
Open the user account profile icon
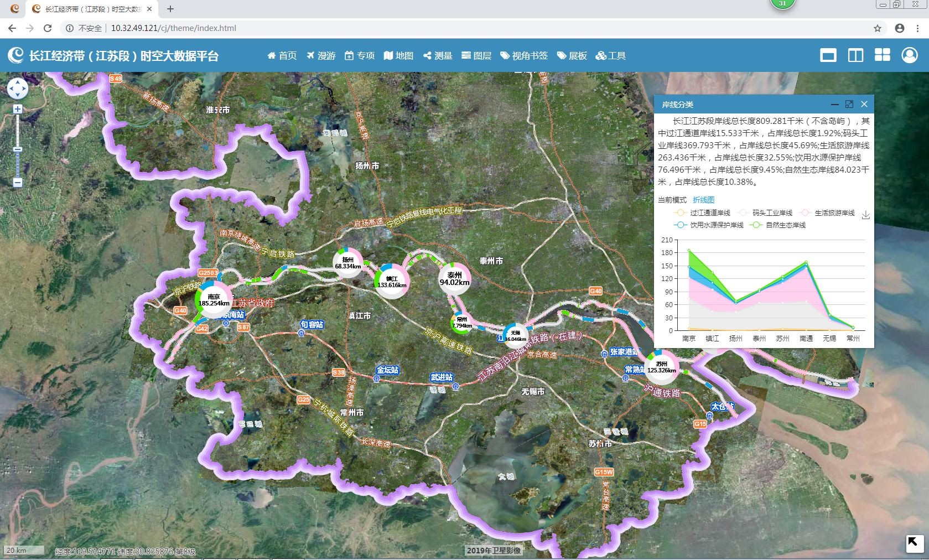(909, 55)
